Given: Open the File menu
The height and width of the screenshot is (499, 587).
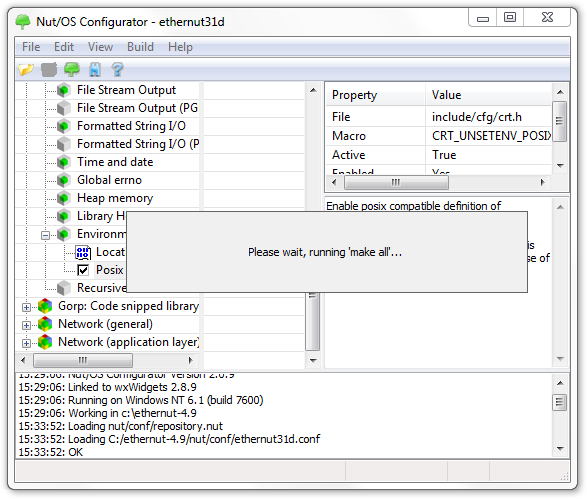Looking at the screenshot, I should pos(31,47).
